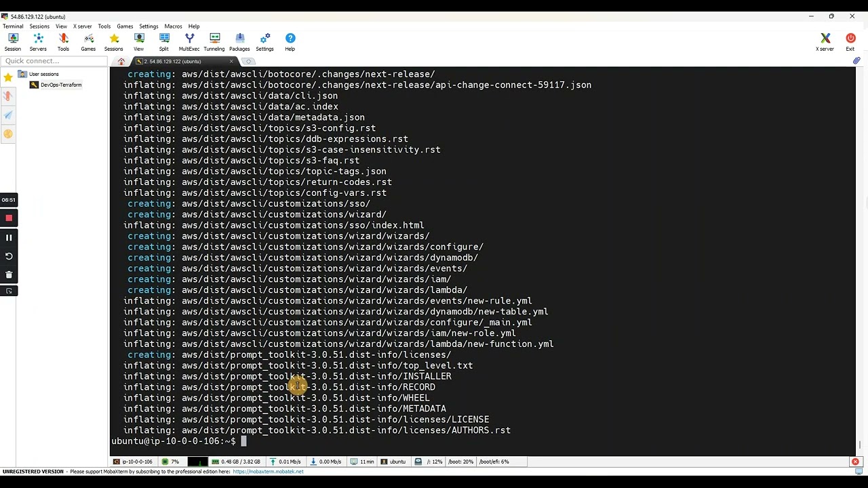Click the Quick connect input field
This screenshot has height=488, width=868.
point(54,61)
